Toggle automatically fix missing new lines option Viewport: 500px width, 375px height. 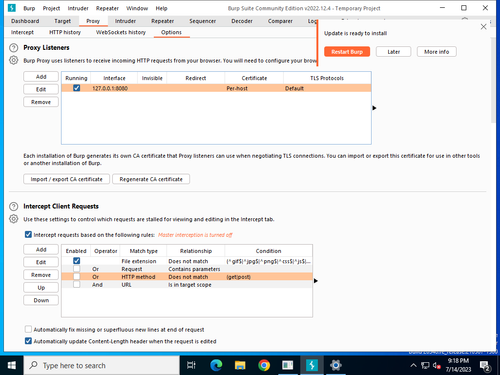(28, 329)
